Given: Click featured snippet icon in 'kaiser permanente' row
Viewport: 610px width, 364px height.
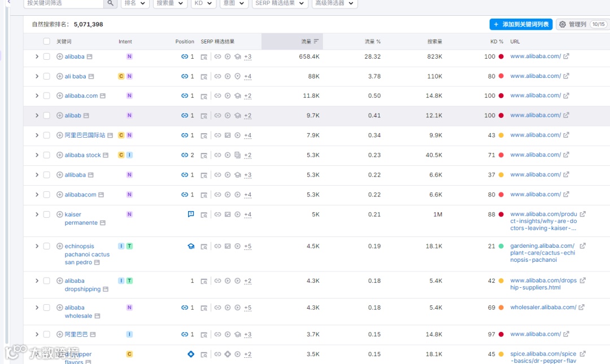Looking at the screenshot, I should (x=191, y=214).
